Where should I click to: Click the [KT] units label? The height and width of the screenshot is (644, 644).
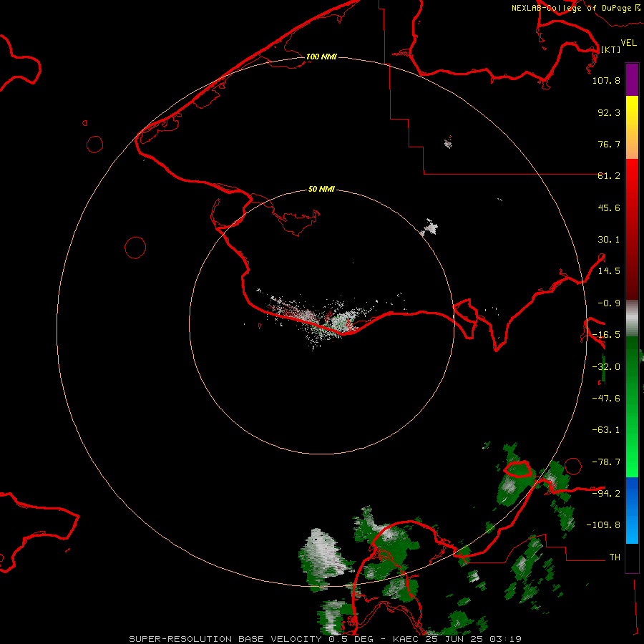point(610,49)
